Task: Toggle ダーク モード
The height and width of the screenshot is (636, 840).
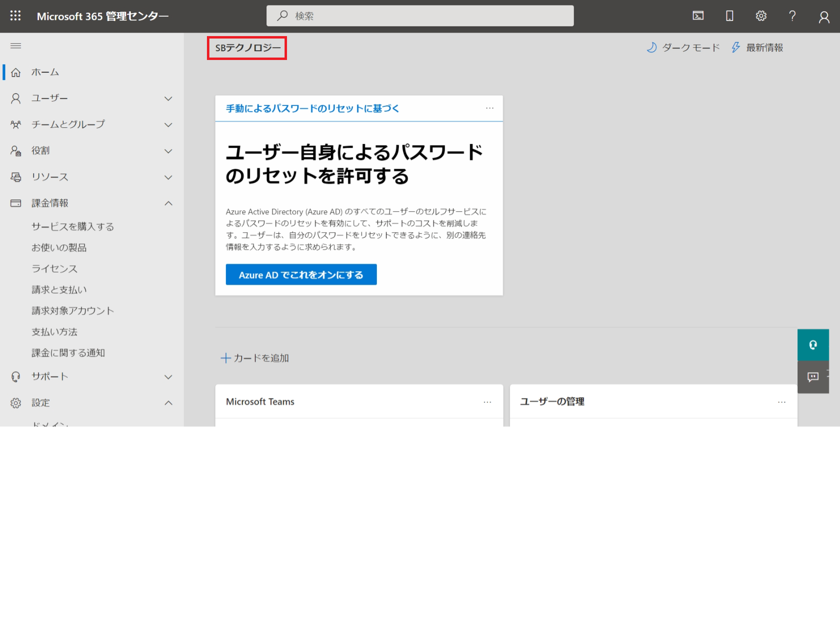Action: pos(683,47)
